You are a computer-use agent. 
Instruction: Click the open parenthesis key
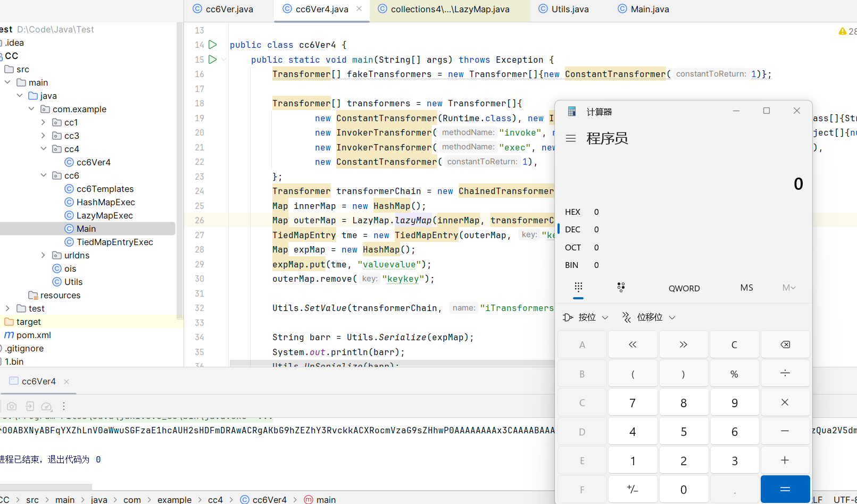click(x=633, y=374)
